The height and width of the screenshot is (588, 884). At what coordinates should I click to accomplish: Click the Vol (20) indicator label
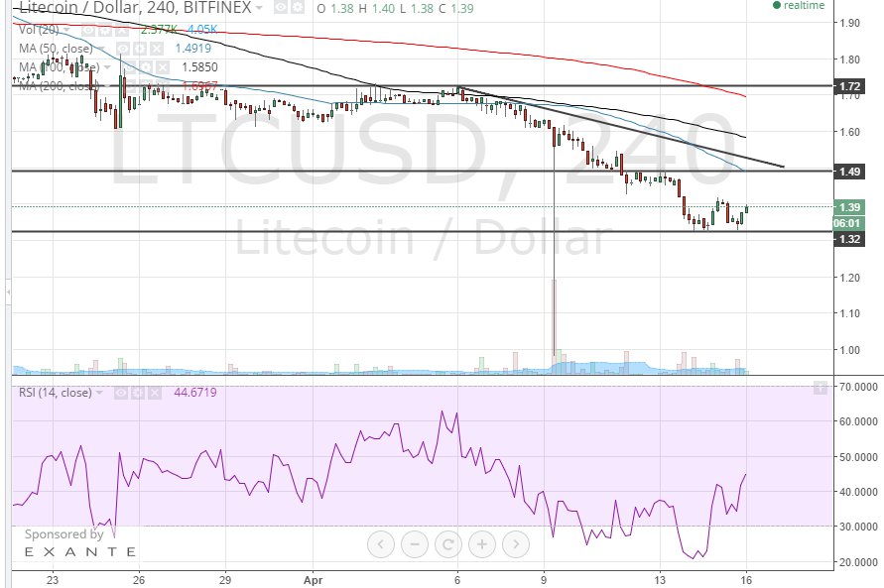click(x=39, y=30)
